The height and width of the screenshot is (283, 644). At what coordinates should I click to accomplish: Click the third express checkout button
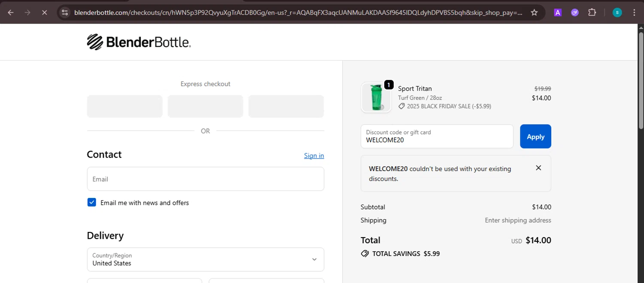pos(286,107)
